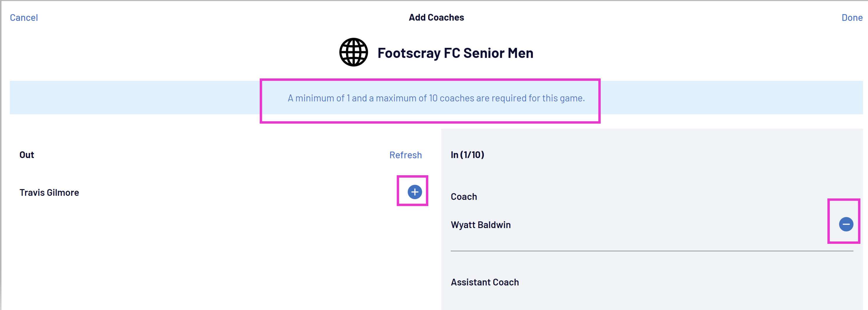Click the divider line below Wyatt Baldwin
Image resolution: width=868 pixels, height=310 pixels.
[x=652, y=251]
